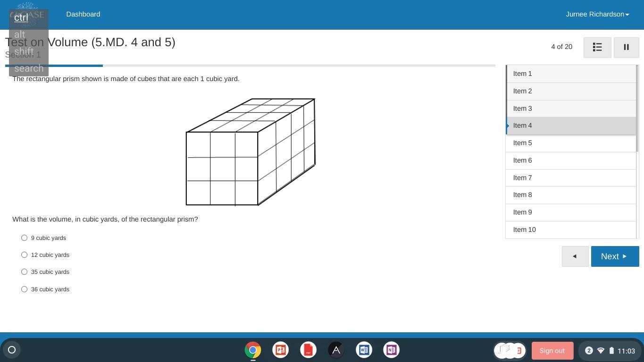Jump to Item 1 in list

coord(571,74)
